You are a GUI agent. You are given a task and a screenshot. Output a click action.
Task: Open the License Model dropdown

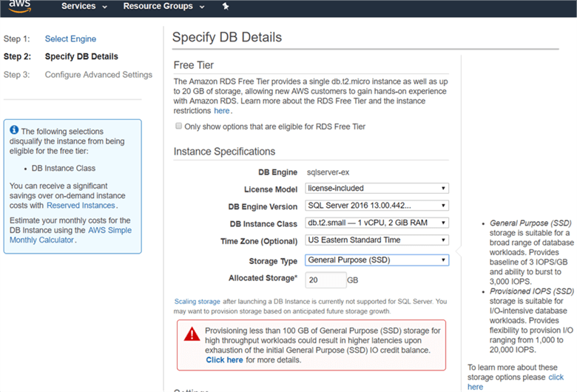click(x=377, y=189)
